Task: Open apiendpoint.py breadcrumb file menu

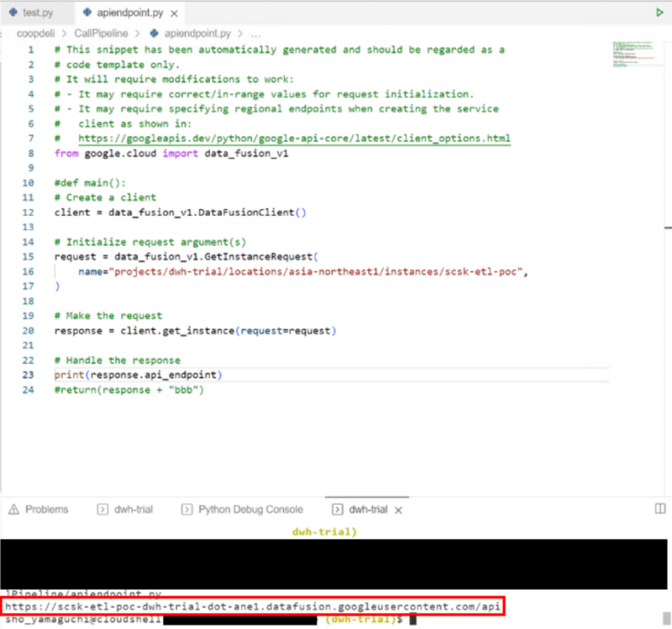Action: click(x=199, y=34)
